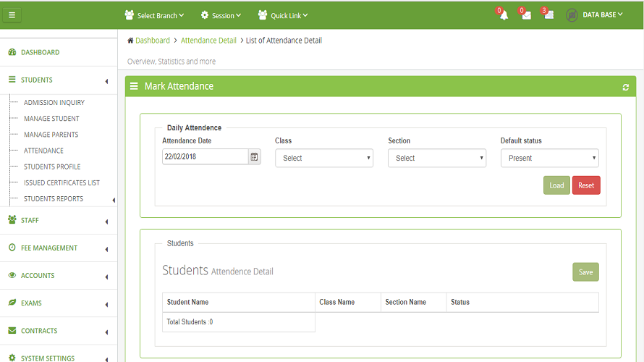This screenshot has width=644, height=362.
Task: Expand the Contracts menu arrow
Action: coord(107,332)
